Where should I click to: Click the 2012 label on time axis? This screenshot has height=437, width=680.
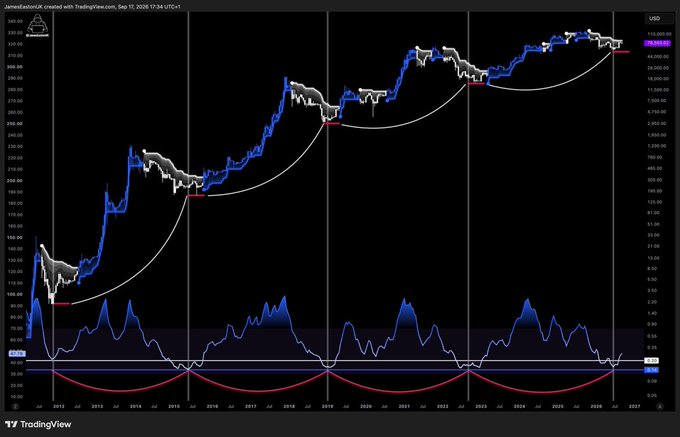59,407
